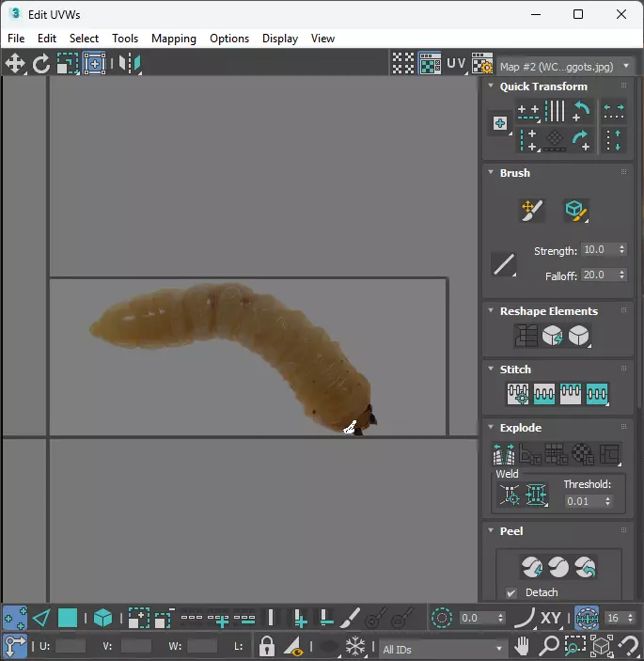
Task: Click Stitch to Target icon
Action: [x=518, y=394]
